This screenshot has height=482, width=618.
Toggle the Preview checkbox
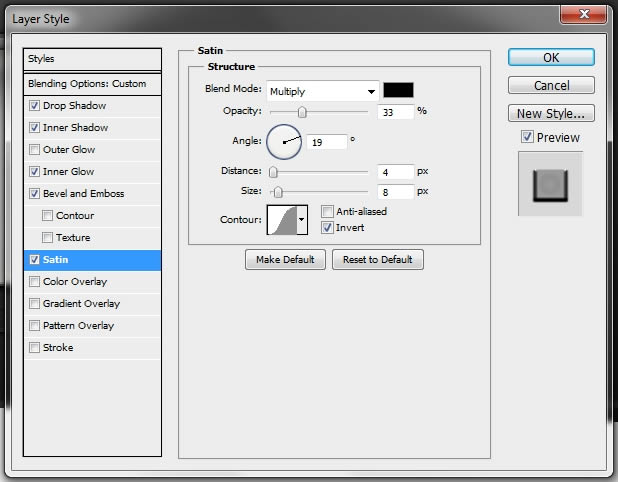[527, 137]
